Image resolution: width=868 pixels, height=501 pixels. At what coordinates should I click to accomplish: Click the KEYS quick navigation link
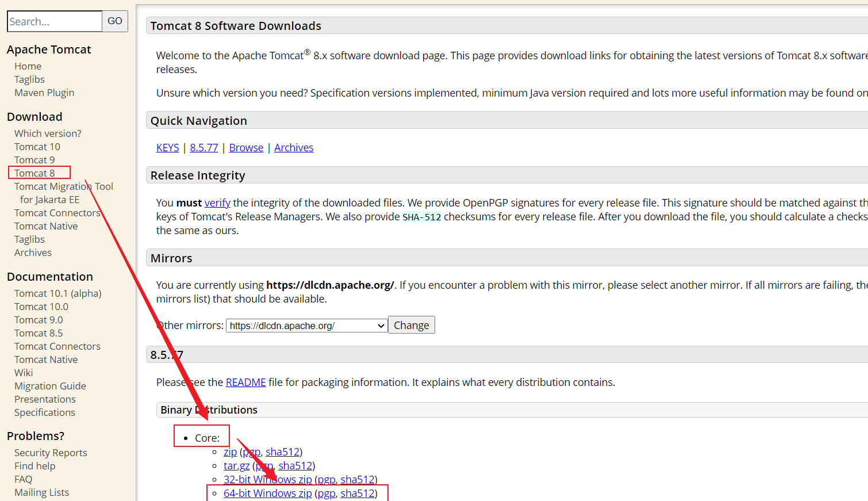coord(167,148)
